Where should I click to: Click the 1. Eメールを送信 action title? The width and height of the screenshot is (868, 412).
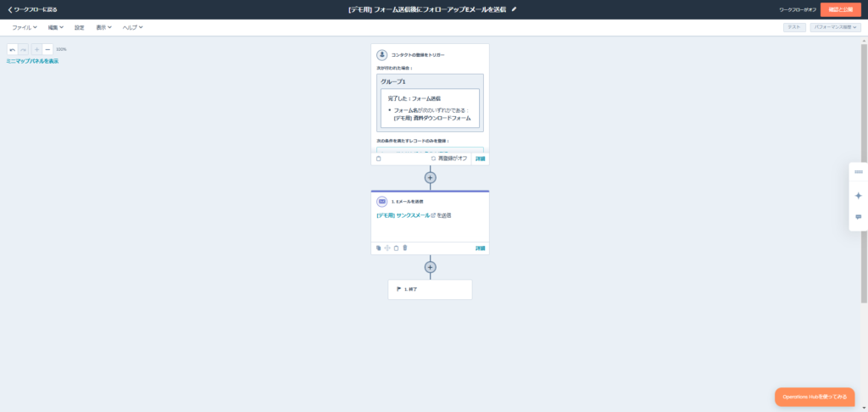408,202
